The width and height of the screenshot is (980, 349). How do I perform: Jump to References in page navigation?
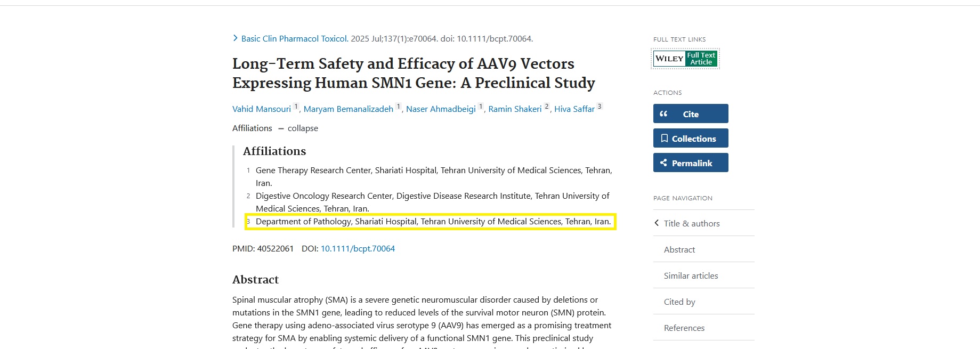[684, 328]
